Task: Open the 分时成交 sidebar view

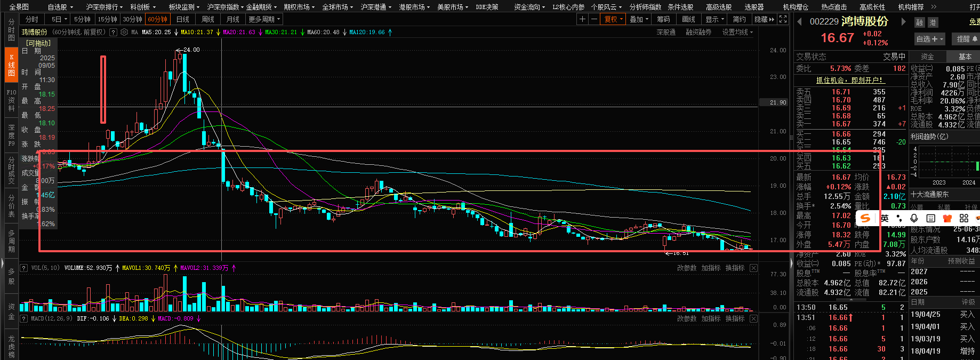Action: click(x=11, y=171)
